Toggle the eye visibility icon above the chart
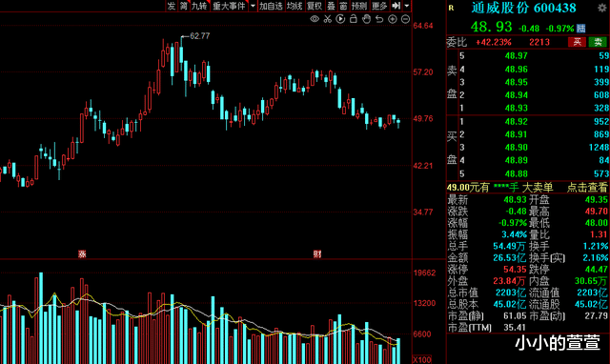This screenshot has width=610, height=364. pyautogui.click(x=315, y=19)
